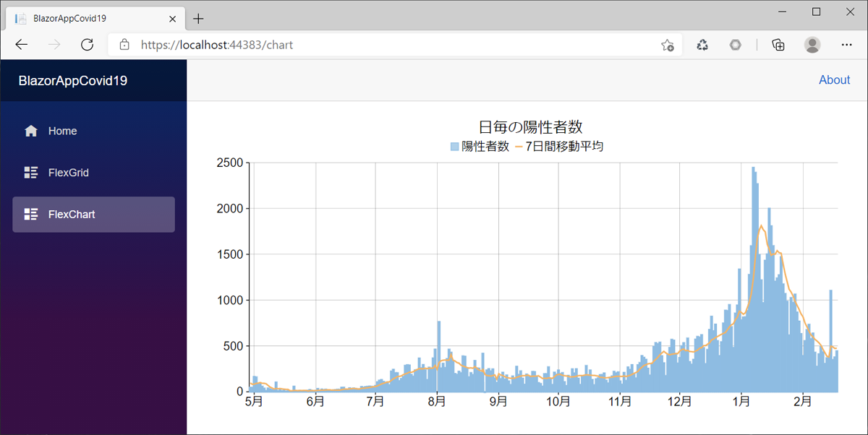Image resolution: width=868 pixels, height=435 pixels.
Task: Open FlexChart page from sidebar
Action: point(93,215)
